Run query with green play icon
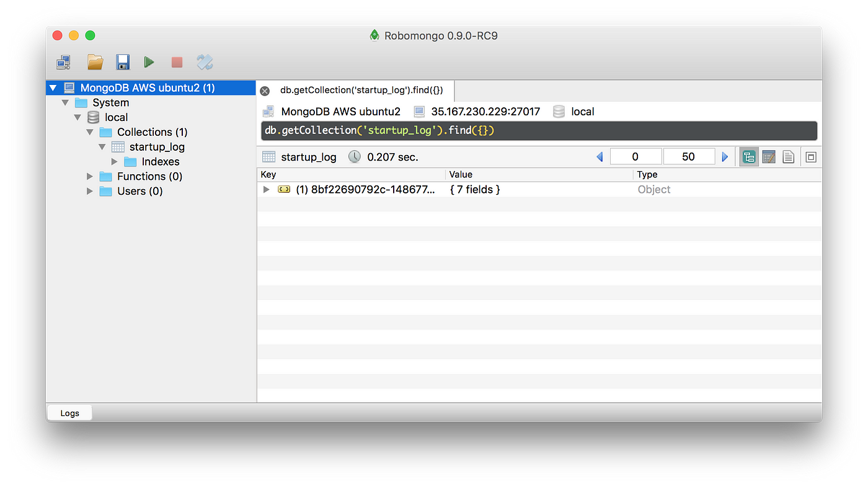 pyautogui.click(x=149, y=62)
